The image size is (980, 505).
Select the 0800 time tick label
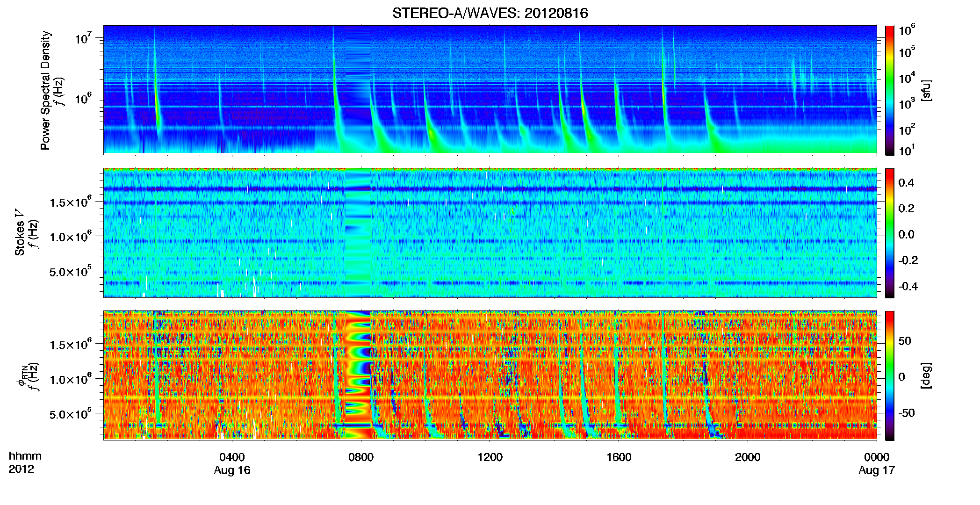point(361,457)
